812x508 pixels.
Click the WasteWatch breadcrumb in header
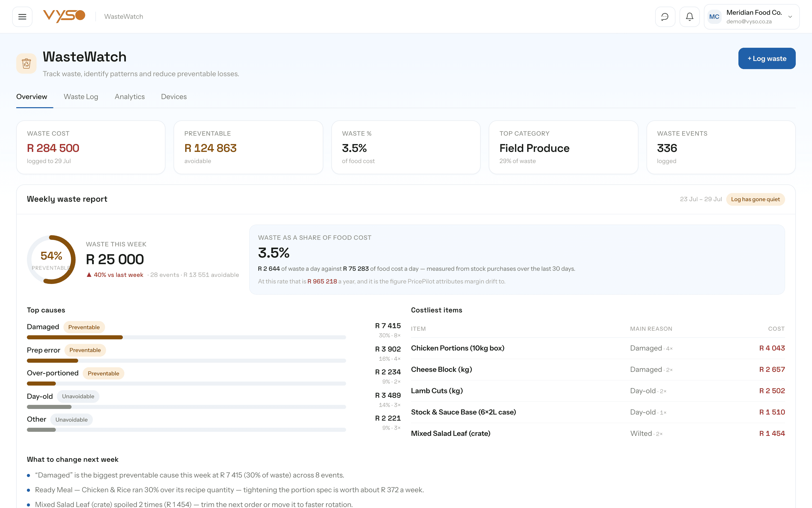124,17
